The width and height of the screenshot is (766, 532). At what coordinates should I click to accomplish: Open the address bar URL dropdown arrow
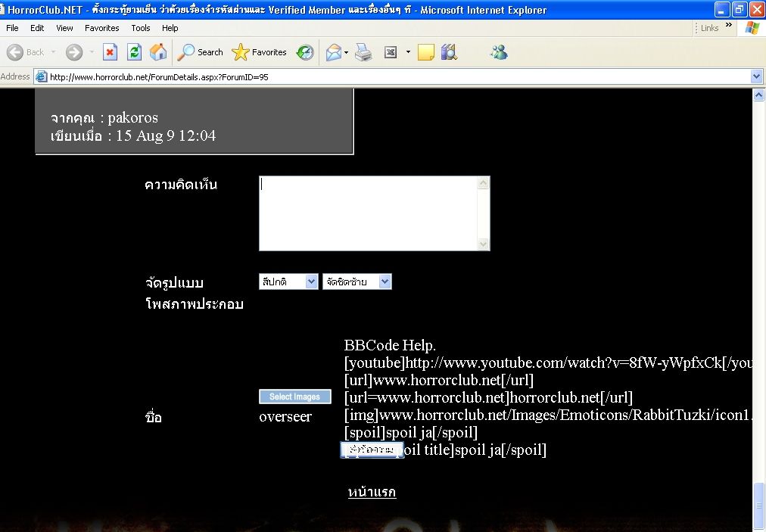click(756, 76)
